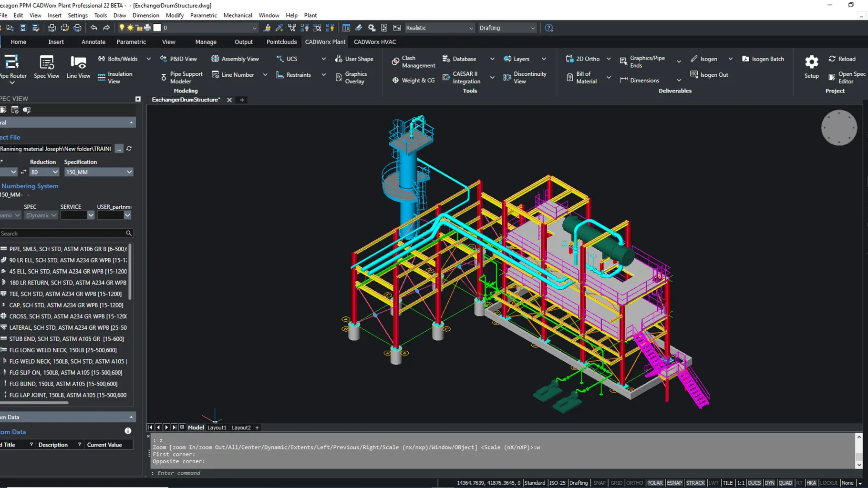Run Isogen Batch

(763, 59)
